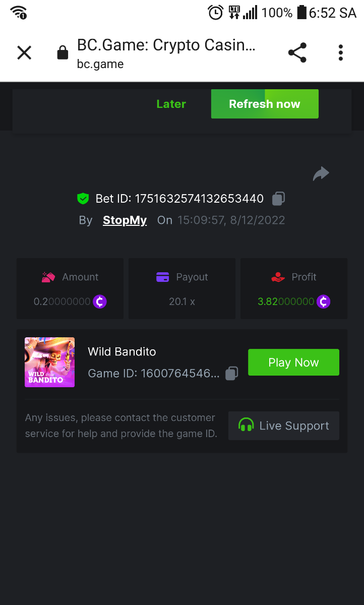Click the Later option
364x605 pixels.
(x=171, y=104)
